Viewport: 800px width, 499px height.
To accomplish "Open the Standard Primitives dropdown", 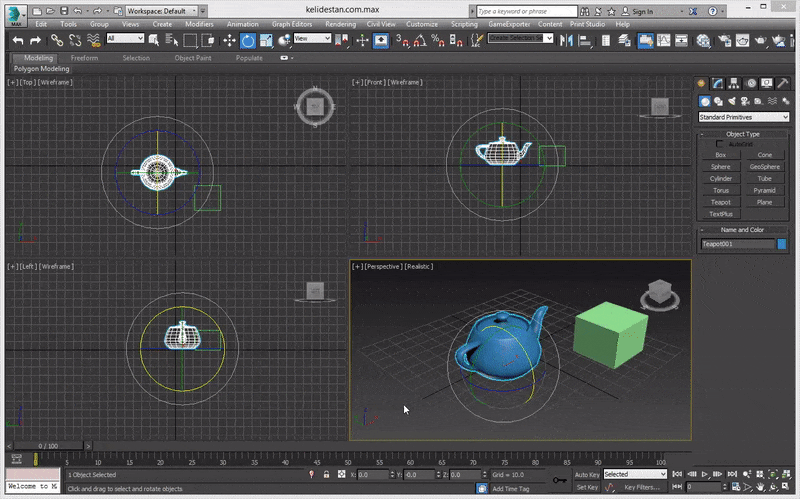I will (x=743, y=117).
